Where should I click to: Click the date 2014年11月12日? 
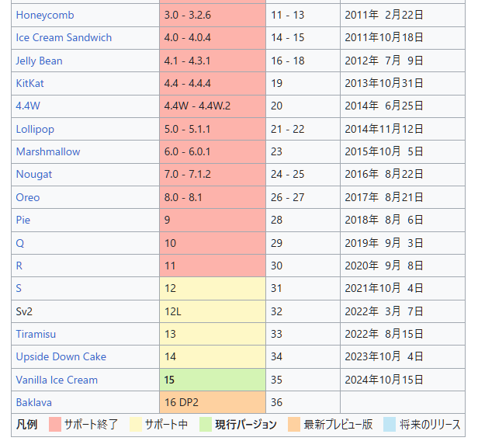384,129
